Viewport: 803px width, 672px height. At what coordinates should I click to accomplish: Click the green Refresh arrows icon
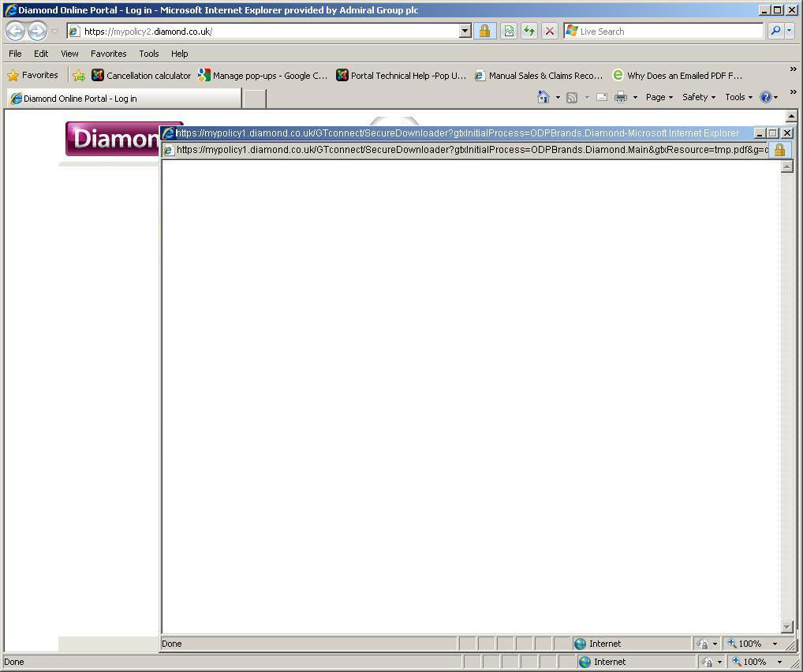(x=529, y=32)
